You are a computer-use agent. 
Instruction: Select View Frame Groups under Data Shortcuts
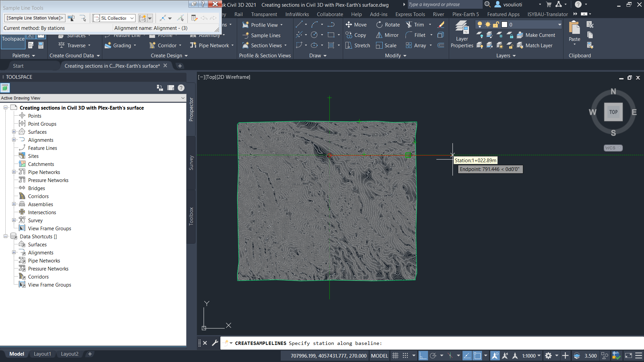pos(49,285)
